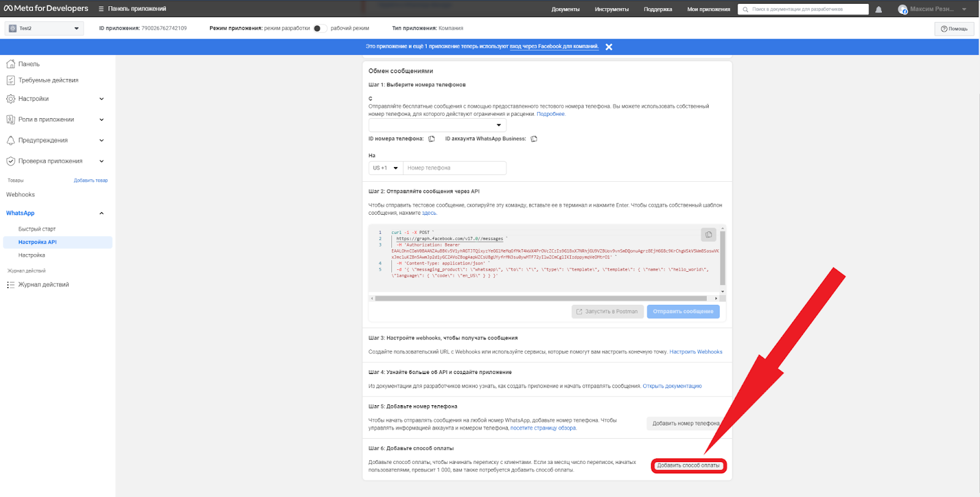Click the graph.facebook.com URL in the code

(450, 239)
